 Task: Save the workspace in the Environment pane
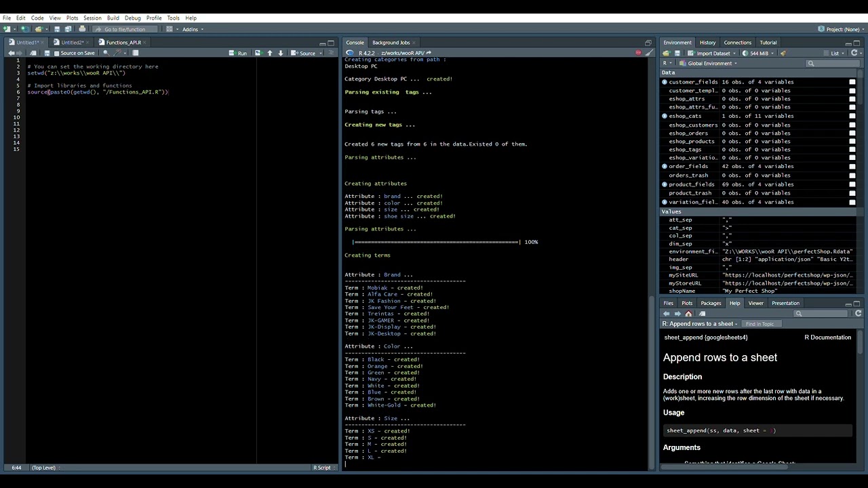click(676, 53)
